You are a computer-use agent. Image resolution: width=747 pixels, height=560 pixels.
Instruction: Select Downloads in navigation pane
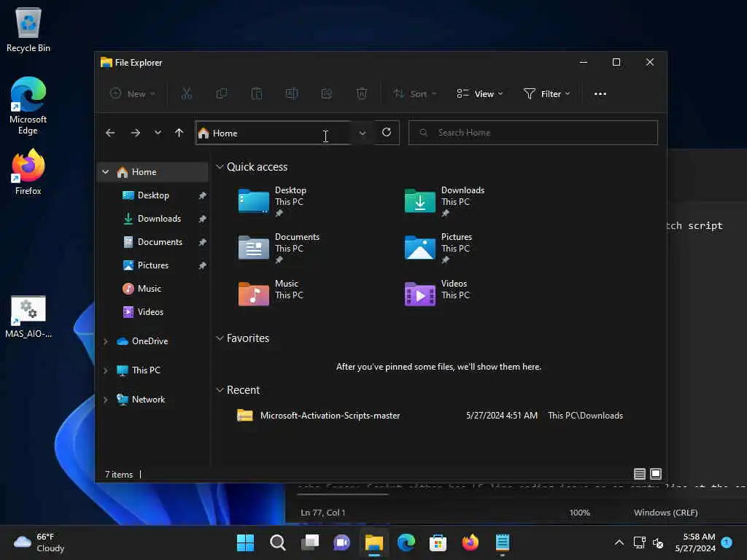pyautogui.click(x=153, y=219)
